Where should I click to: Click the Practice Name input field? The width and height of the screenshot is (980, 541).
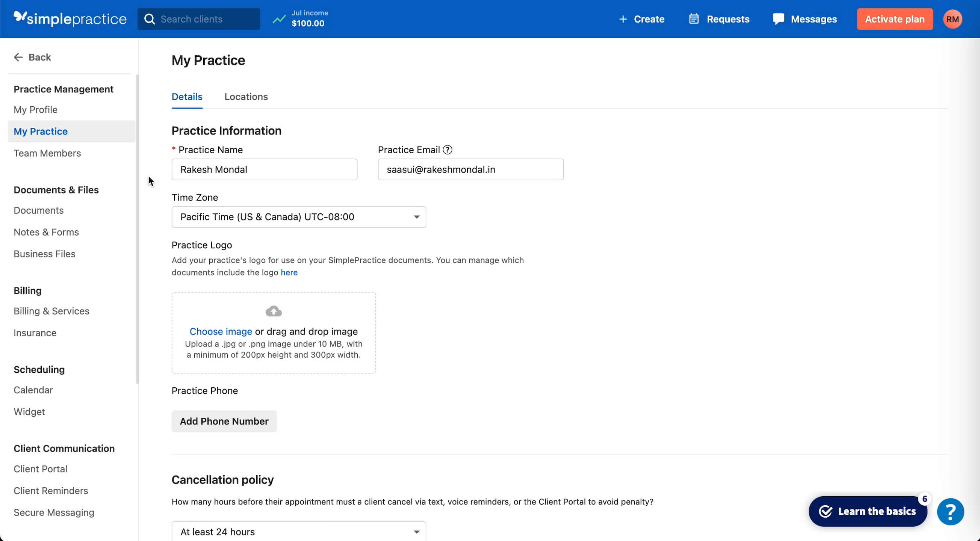[264, 169]
